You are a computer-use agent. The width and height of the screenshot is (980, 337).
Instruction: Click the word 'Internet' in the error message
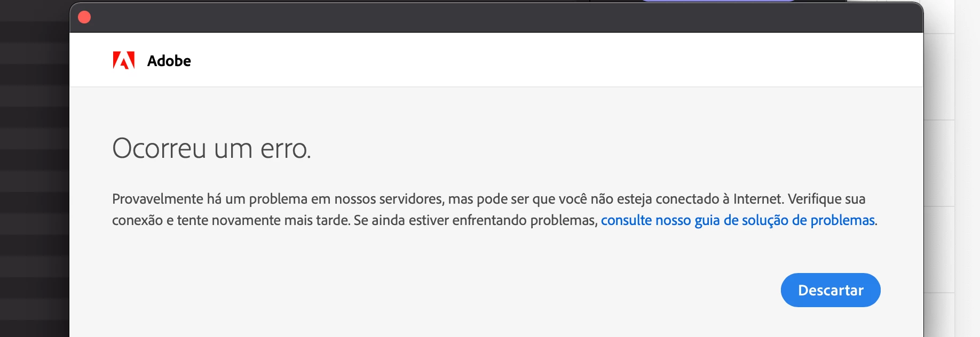758,199
